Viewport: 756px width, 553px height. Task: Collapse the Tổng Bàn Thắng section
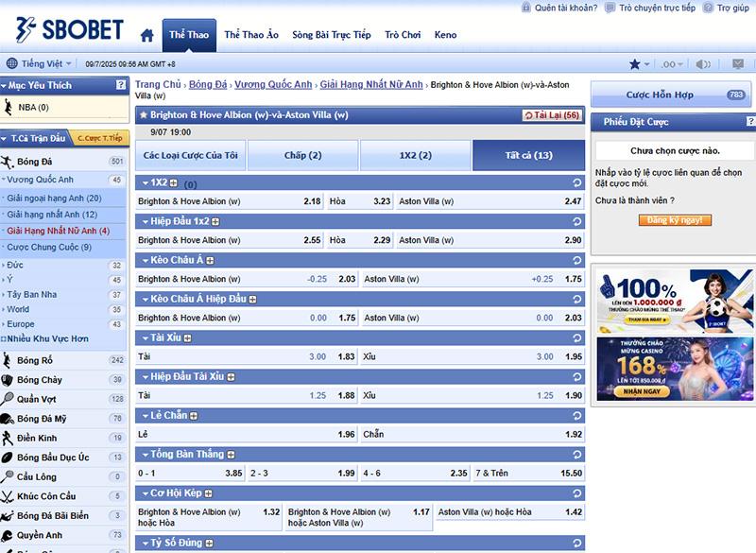pyautogui.click(x=144, y=454)
